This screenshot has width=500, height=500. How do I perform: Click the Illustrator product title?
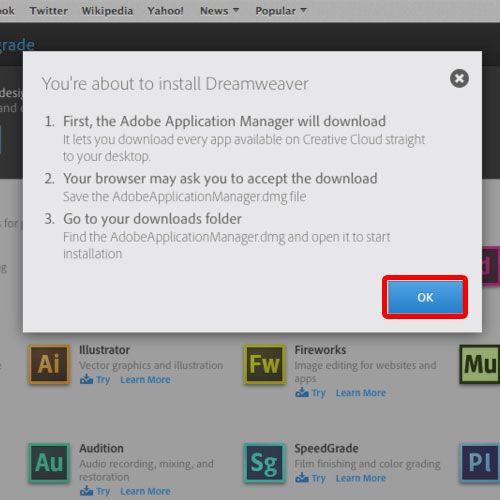[104, 350]
